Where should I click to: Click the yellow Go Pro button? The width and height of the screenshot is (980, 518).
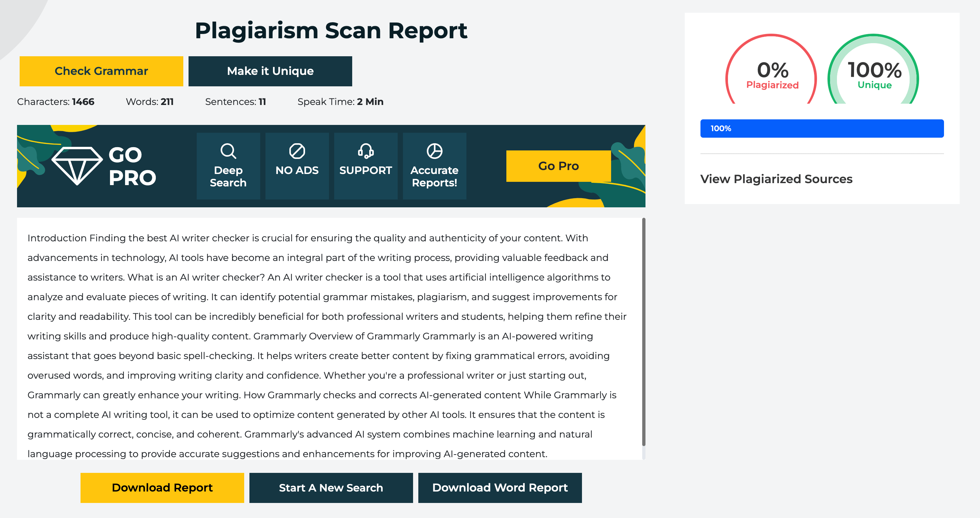click(558, 166)
